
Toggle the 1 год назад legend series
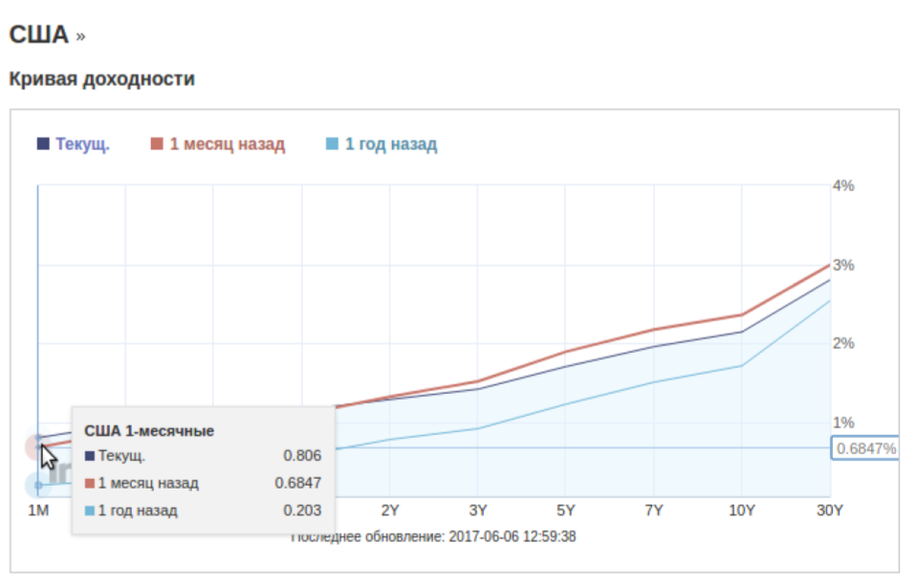[390, 144]
